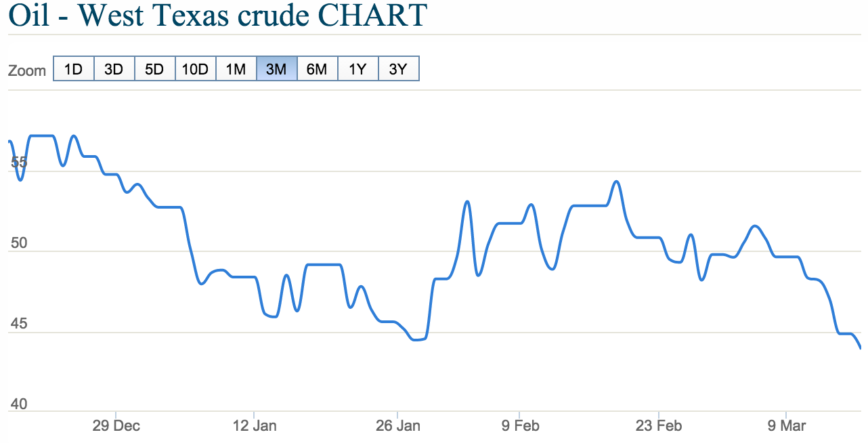The width and height of the screenshot is (868, 443).
Task: Click the highlighted 3M zoom button
Action: 276,69
